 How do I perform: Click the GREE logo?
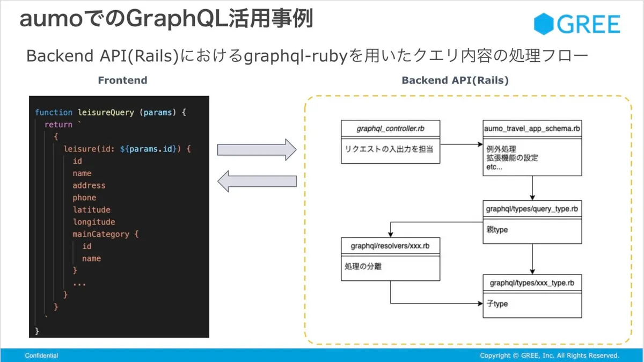pos(577,24)
